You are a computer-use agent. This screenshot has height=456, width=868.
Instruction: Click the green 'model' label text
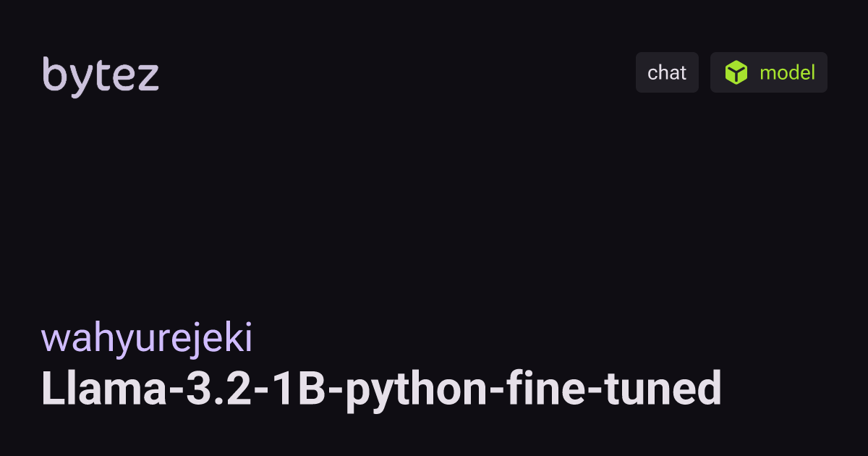click(x=787, y=72)
